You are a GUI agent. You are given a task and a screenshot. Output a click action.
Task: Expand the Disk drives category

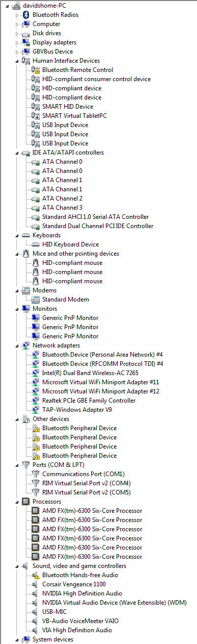[17, 33]
